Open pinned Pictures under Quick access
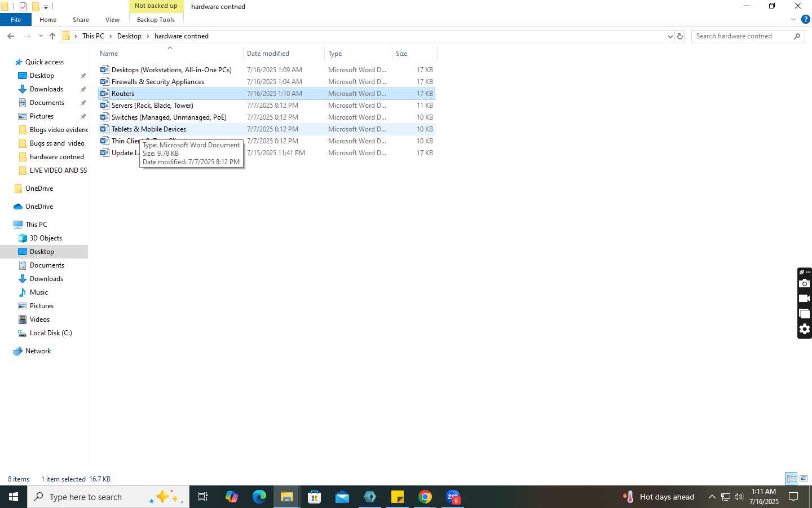Image resolution: width=812 pixels, height=508 pixels. click(x=42, y=116)
